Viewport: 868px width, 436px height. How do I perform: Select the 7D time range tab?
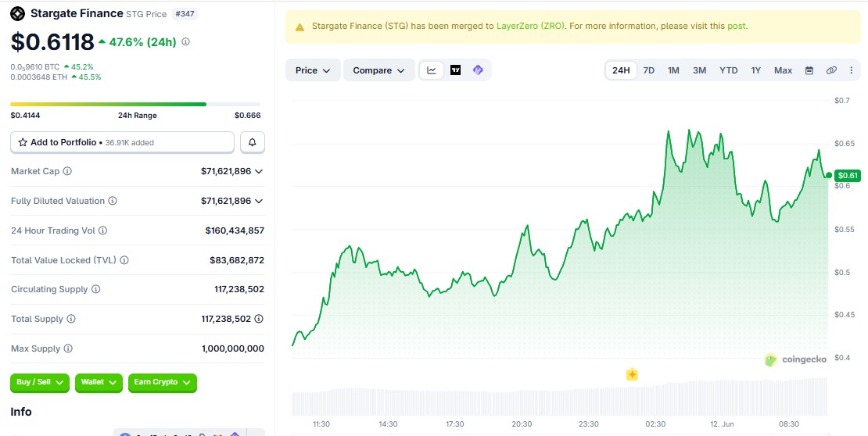pos(649,70)
